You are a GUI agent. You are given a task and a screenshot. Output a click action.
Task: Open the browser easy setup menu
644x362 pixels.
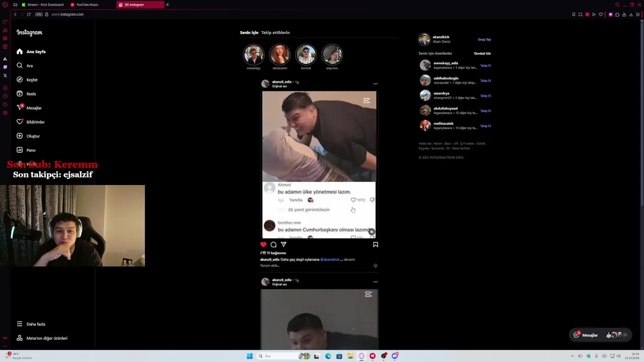[638, 14]
